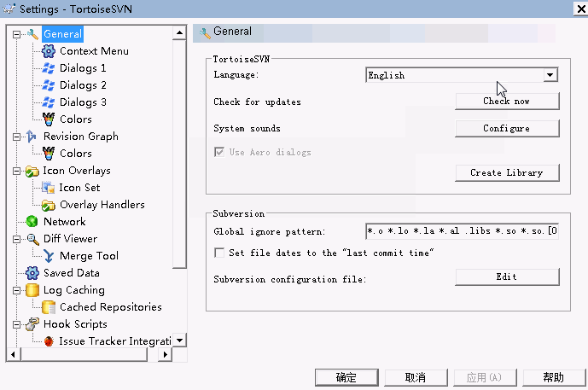Select the General settings page
This screenshot has width=588, height=390.
(62, 34)
